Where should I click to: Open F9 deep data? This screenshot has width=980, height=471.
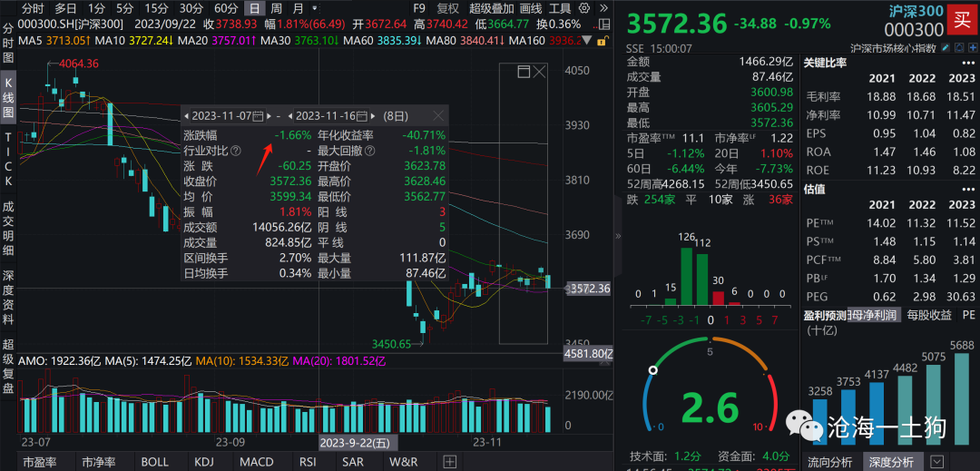419,8
